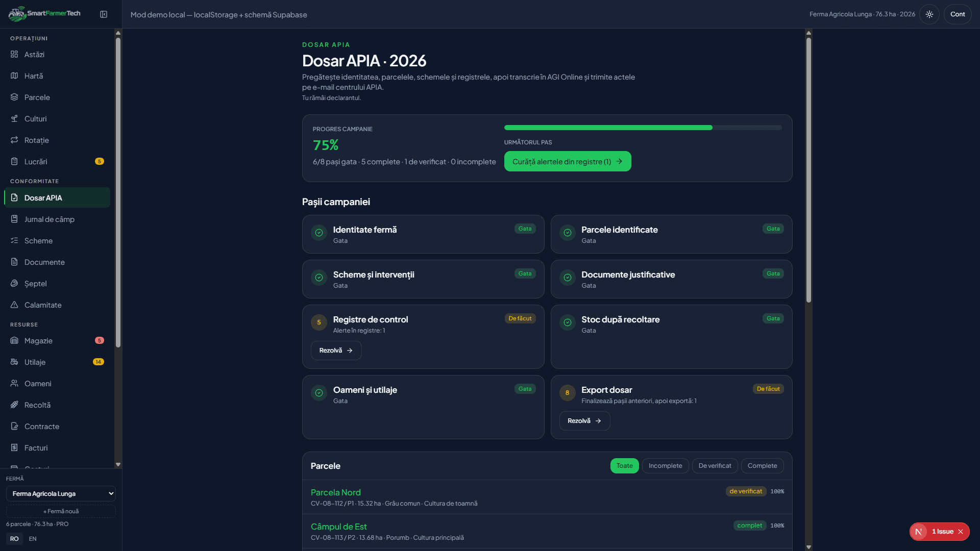Viewport: 980px width, 551px height.
Task: Click the de verificat status on Parcela Nord
Action: (x=746, y=491)
